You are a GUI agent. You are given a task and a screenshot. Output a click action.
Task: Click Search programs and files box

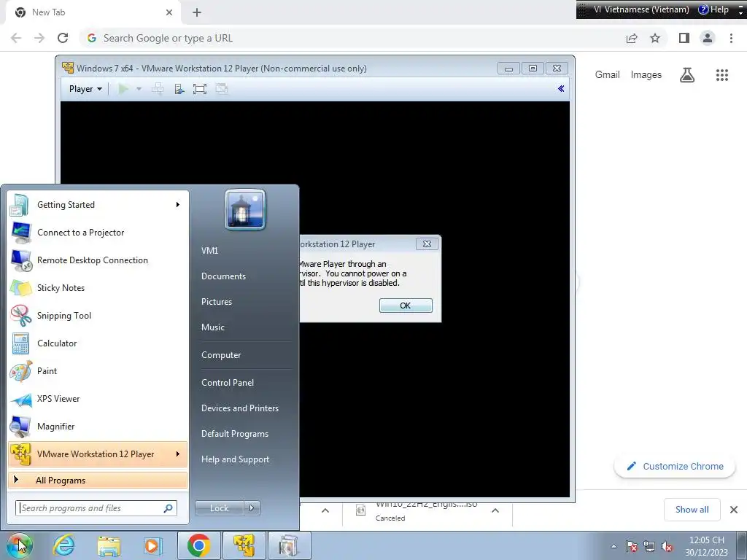point(96,508)
